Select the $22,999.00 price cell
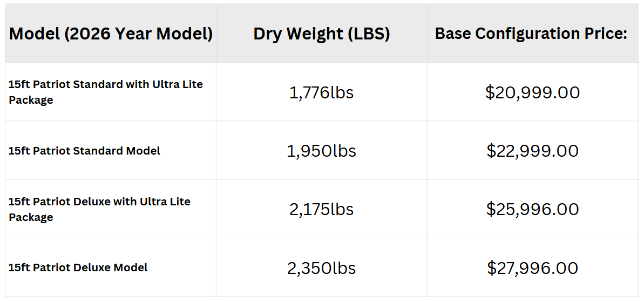 click(x=533, y=151)
